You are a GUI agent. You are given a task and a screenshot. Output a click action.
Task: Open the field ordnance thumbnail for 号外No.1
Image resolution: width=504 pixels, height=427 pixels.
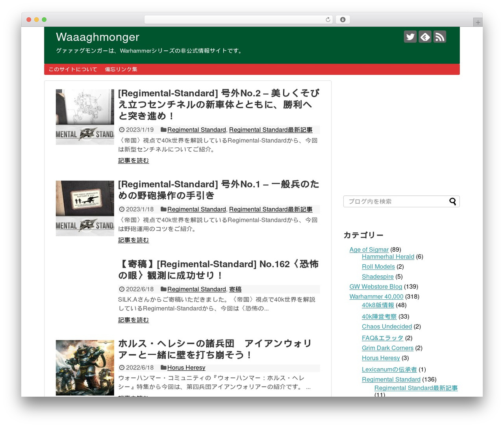tap(85, 208)
